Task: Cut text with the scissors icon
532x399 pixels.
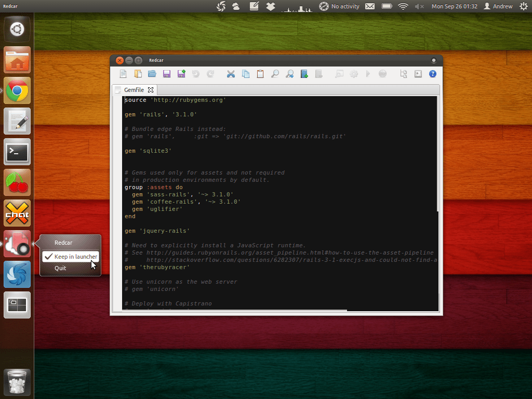Action: (x=231, y=74)
